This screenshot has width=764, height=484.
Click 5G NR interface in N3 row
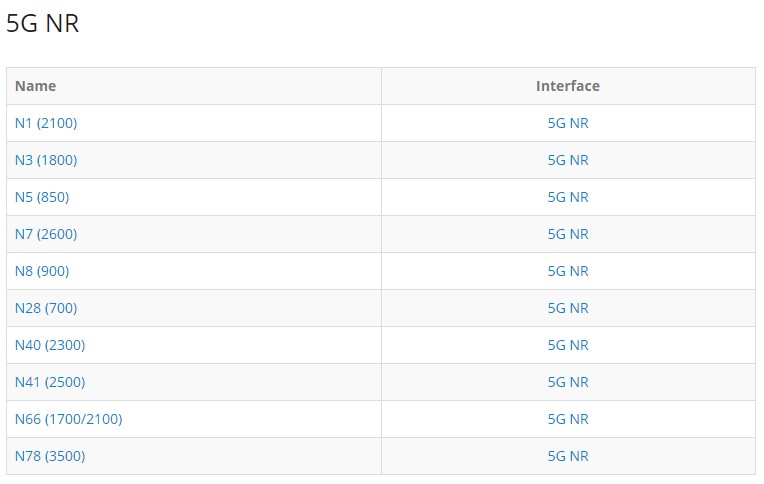point(568,160)
